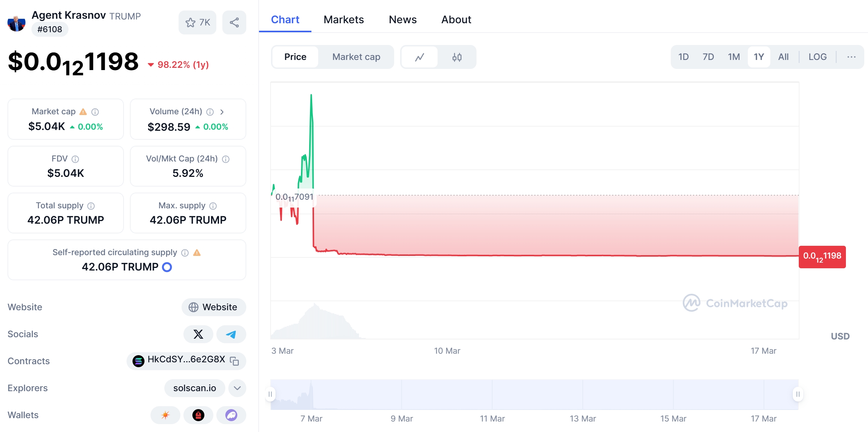Grab right range slider handle
The height and width of the screenshot is (432, 868).
pos(798,394)
